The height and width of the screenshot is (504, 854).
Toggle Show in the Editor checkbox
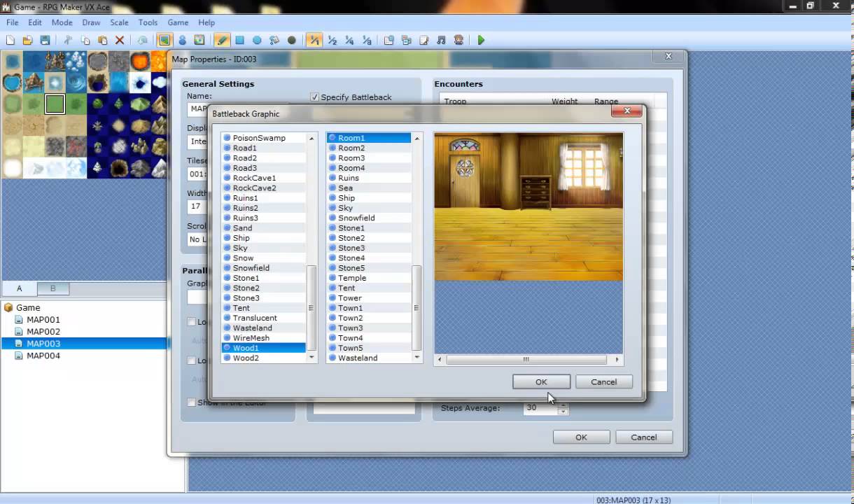[191, 402]
